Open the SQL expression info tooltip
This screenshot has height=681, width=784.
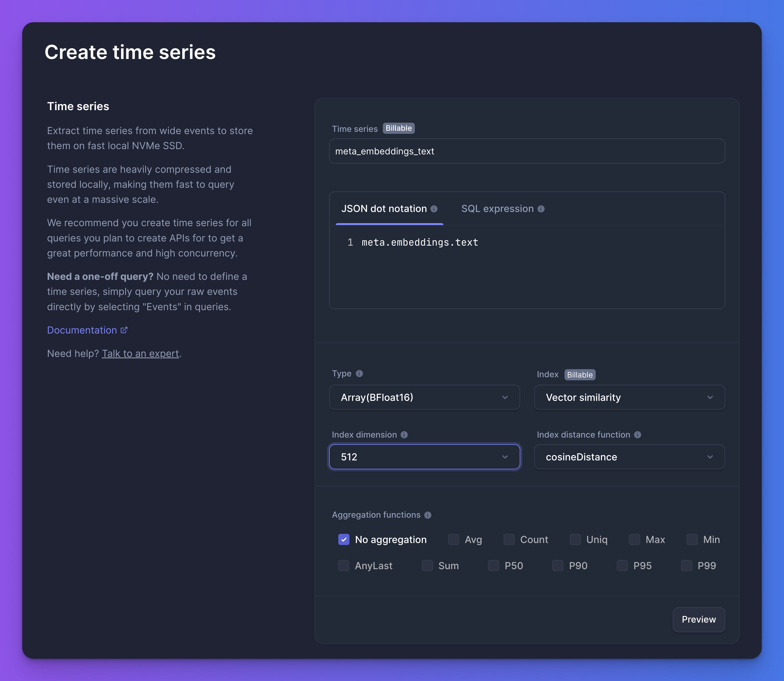[541, 209]
